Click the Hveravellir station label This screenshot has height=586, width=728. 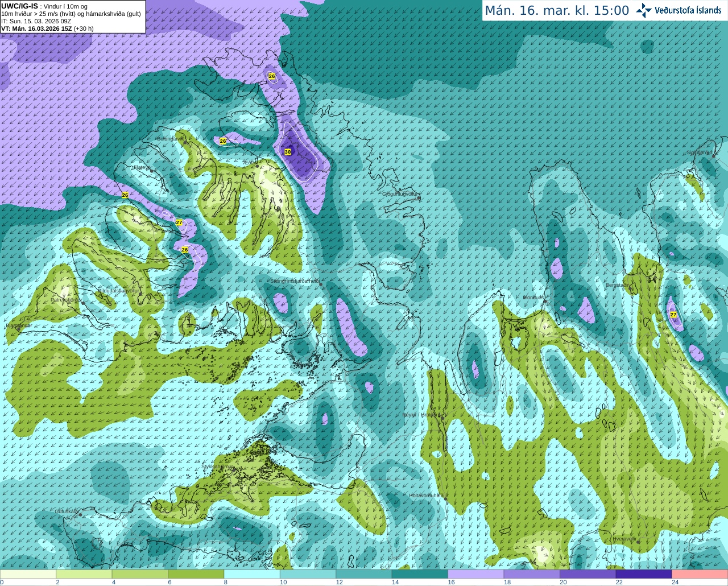[x=624, y=539]
